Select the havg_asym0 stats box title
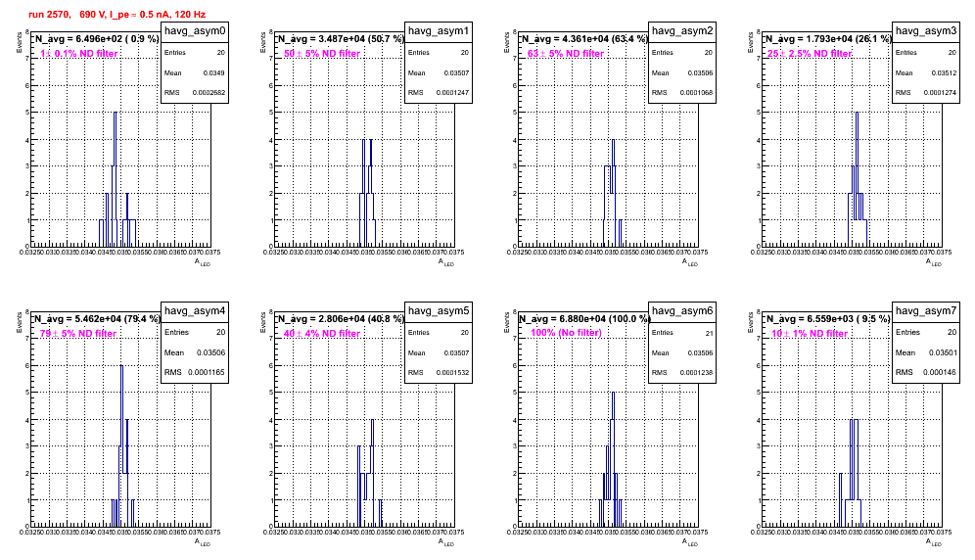Image resolution: width=975 pixels, height=560 pixels. coord(195,30)
